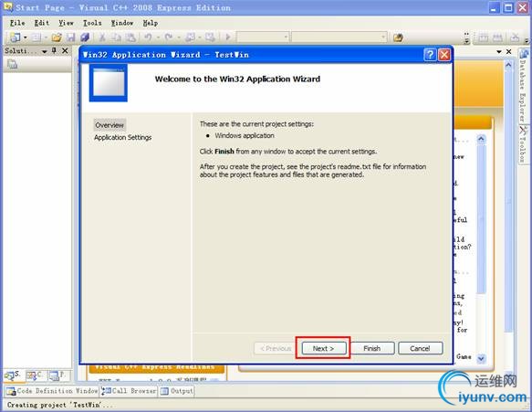Open the Window menu
Image resolution: width=532 pixels, height=412 pixels.
coord(122,23)
